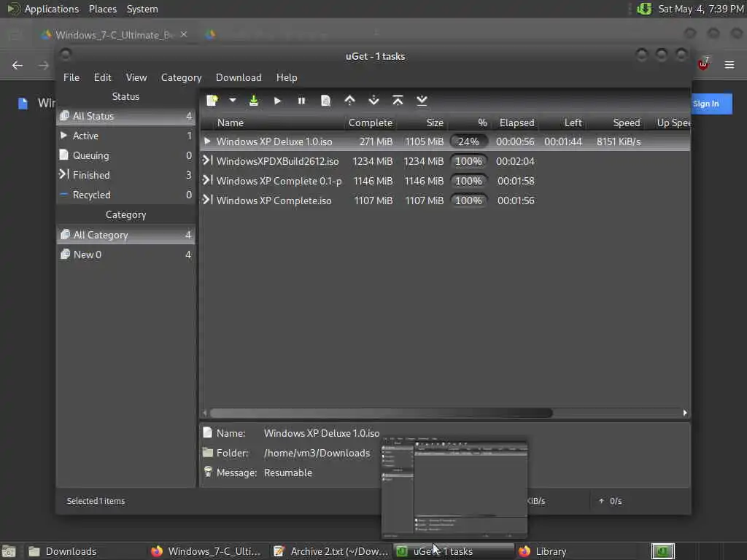Click the /home/vm3/Downloads folder path

[x=317, y=453]
